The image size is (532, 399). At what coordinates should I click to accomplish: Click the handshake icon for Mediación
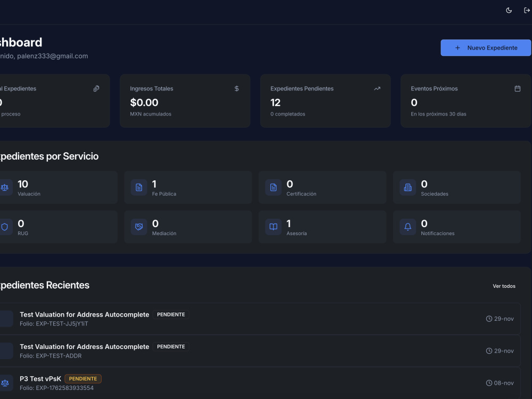(x=139, y=227)
